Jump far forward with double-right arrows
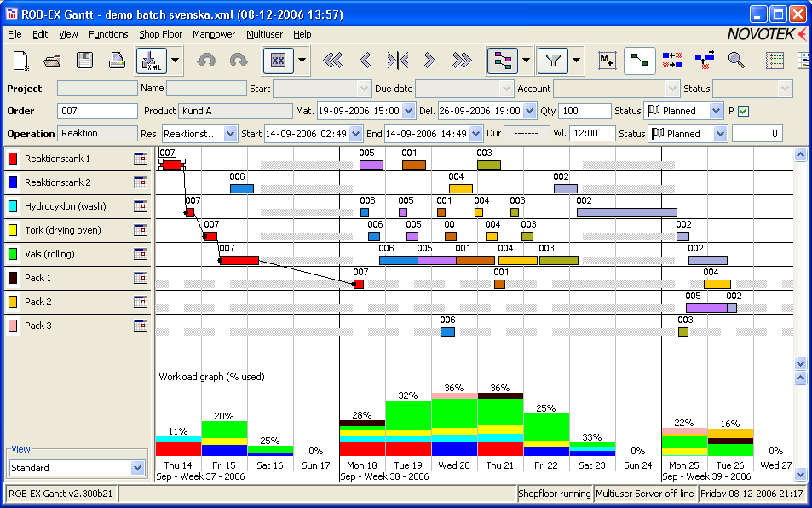The width and height of the screenshot is (812, 508). (x=462, y=61)
